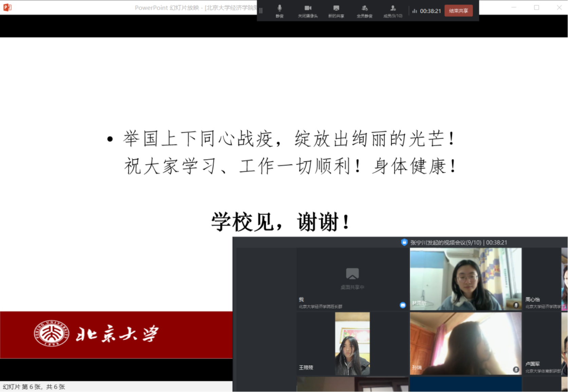The width and height of the screenshot is (568, 392).
Task: Click the red 结束共享 button
Action: coord(458,11)
